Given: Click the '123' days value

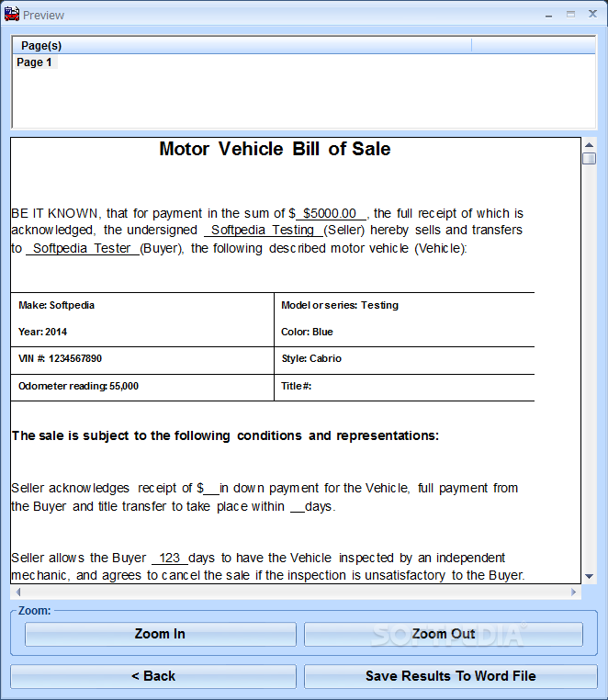Looking at the screenshot, I should [170, 558].
